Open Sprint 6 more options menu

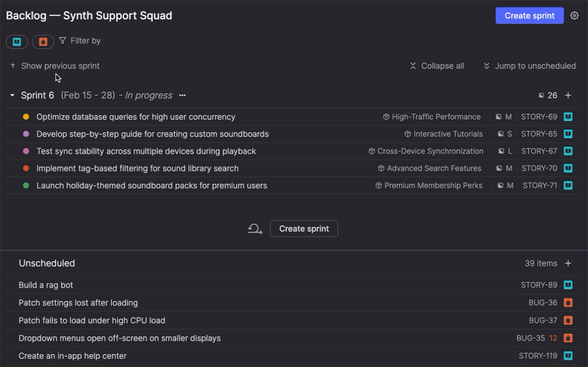point(182,96)
